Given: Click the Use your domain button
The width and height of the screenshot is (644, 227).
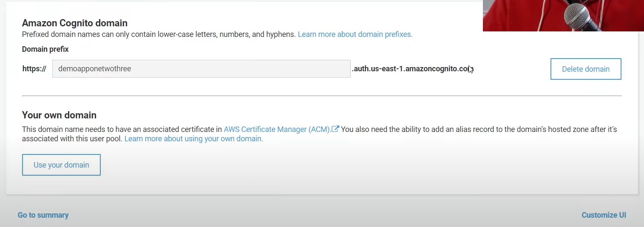Looking at the screenshot, I should (61, 165).
